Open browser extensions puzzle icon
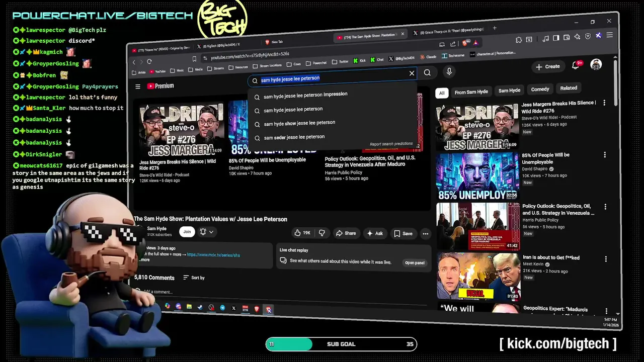This screenshot has height=362, width=644. (x=519, y=40)
